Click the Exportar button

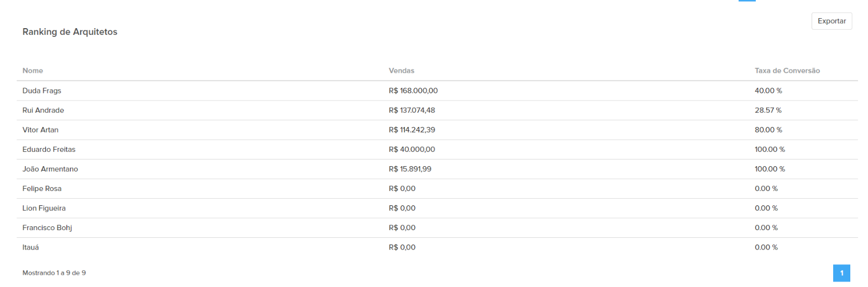click(x=832, y=21)
